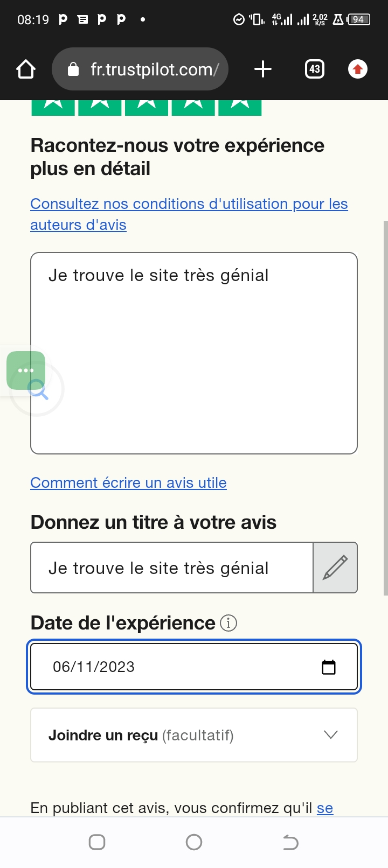Select the first green rating star
The image size is (388, 868).
pyautogui.click(x=53, y=107)
